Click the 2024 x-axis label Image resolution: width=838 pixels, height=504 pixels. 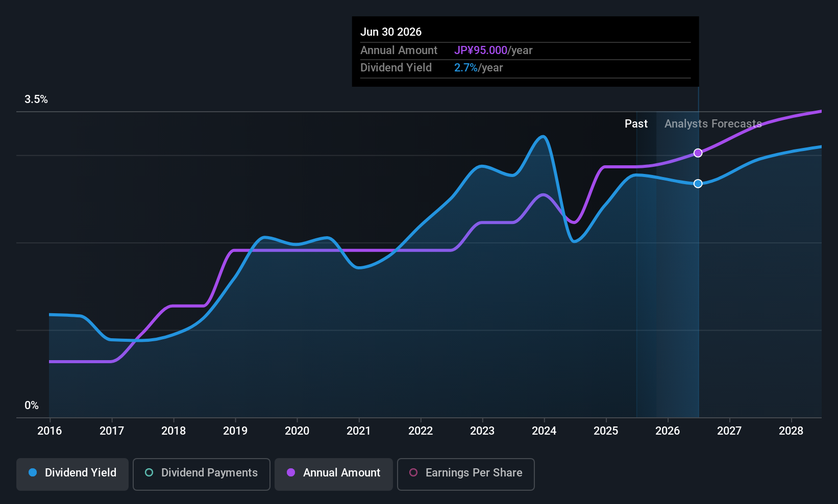click(544, 431)
